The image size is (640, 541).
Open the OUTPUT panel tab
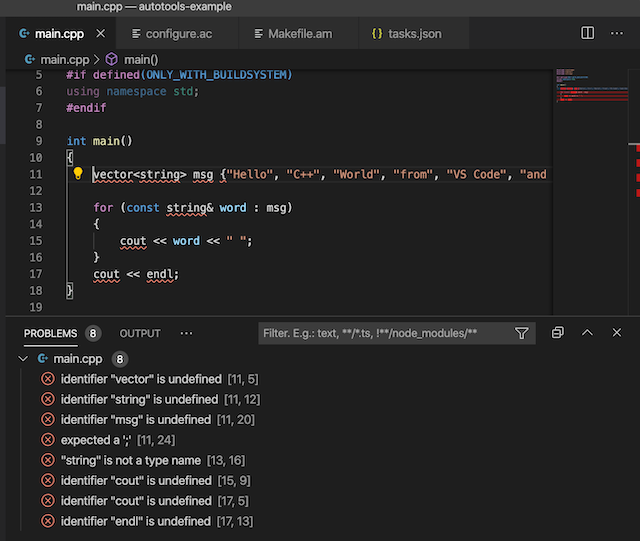(140, 333)
